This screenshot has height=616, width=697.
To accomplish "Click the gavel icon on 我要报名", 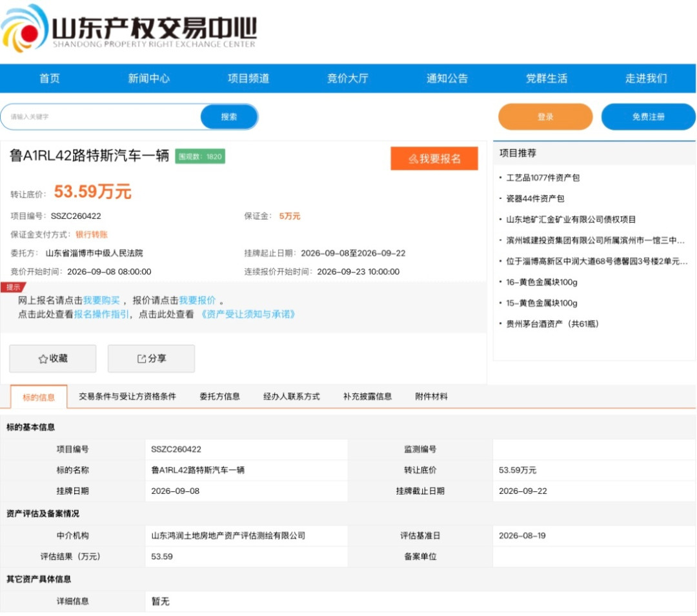I will pos(413,159).
